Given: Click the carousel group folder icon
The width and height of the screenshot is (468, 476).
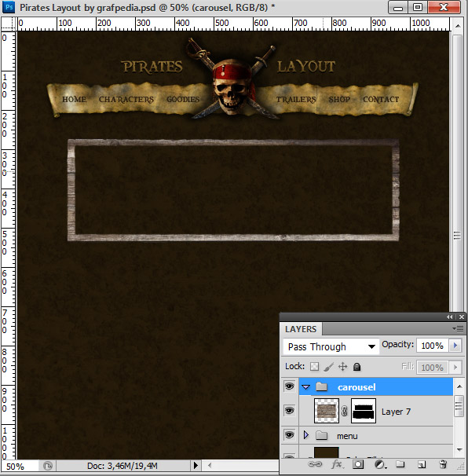Looking at the screenshot, I should 322,386.
